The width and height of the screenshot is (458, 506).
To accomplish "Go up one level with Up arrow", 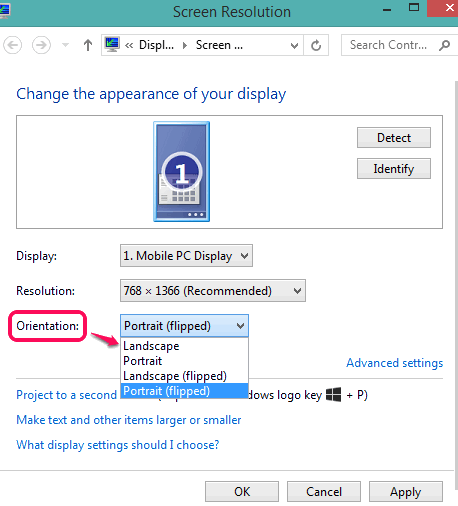I will [x=88, y=45].
